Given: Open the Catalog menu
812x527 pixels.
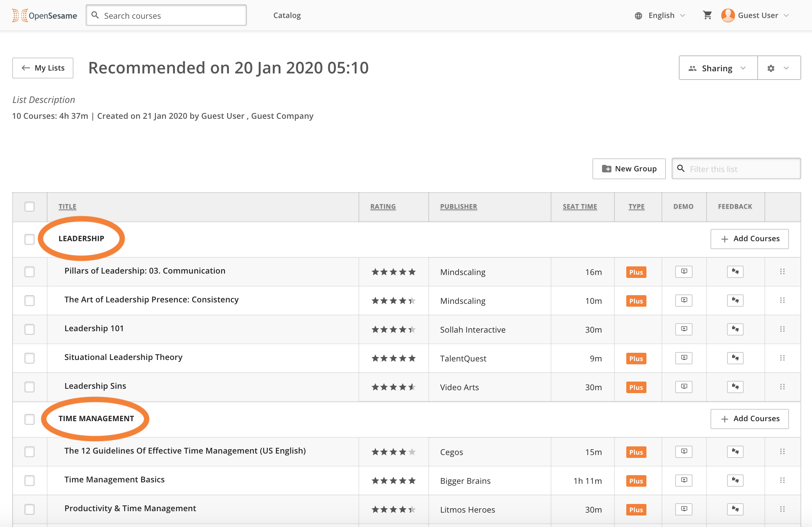Looking at the screenshot, I should pos(287,15).
